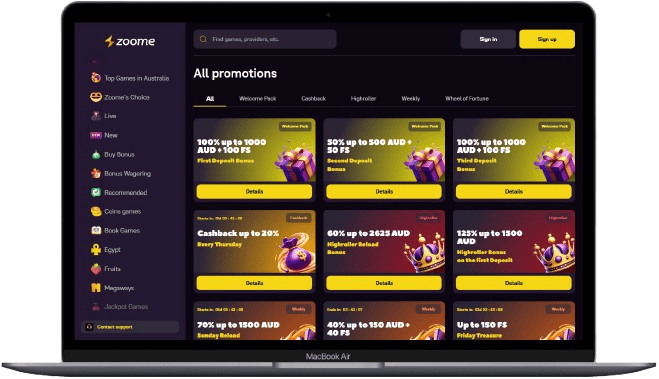659x379 pixels.
Task: Open Contact support in the sidebar
Action: click(130, 326)
